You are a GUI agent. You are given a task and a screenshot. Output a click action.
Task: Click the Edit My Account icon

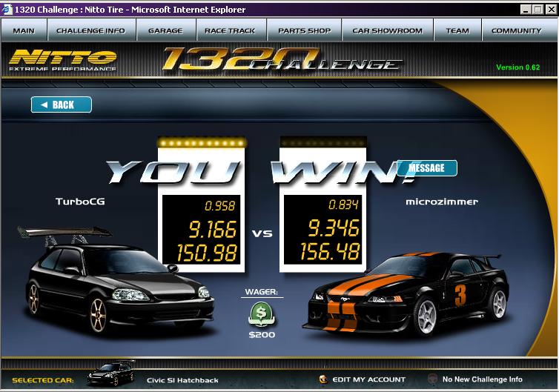(323, 379)
